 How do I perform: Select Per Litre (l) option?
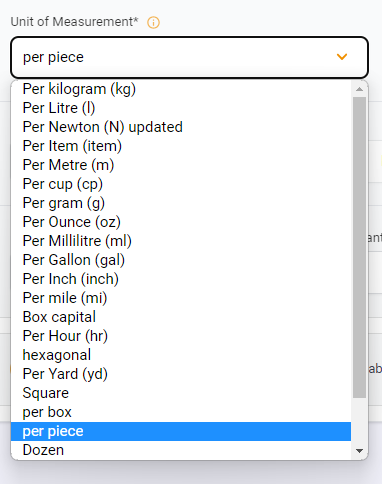(181, 108)
